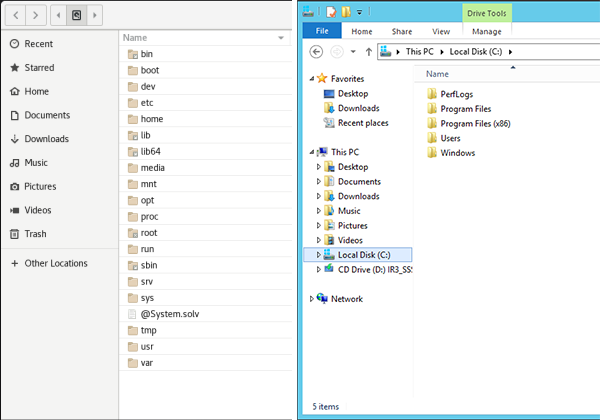This screenshot has width=600, height=420.
Task: Click the back arrow in the GNOME Files toolbar
Action: [15, 16]
